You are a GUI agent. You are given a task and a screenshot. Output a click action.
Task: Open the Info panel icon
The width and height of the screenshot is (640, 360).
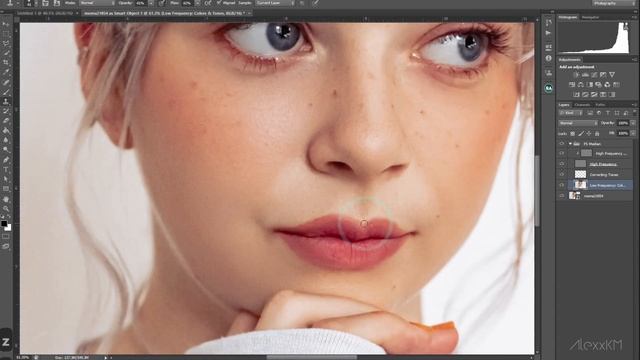[549, 58]
